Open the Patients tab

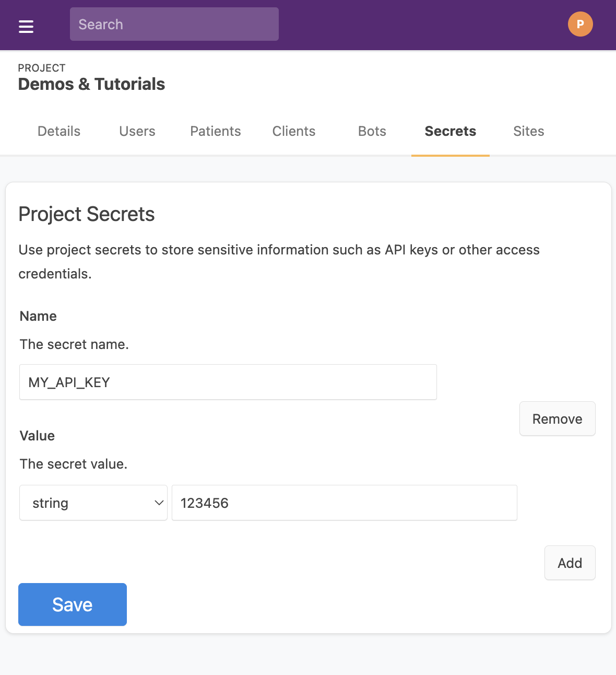[x=215, y=131]
